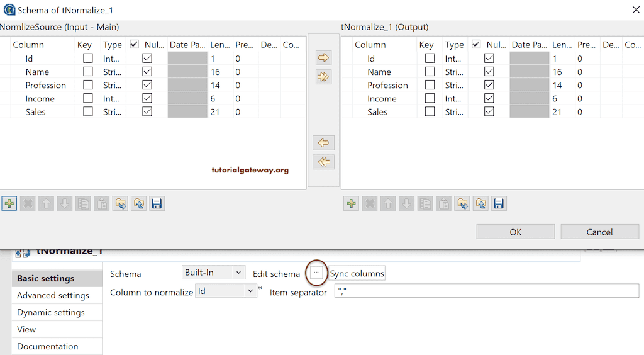644x355 pixels.
Task: Close the Schema of tNormalize_1 dialog
Action: pos(636,10)
